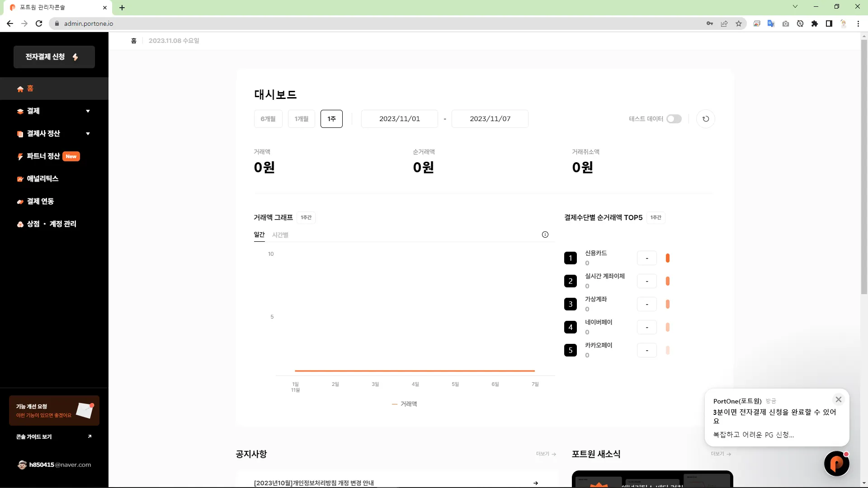Expand the 결제 sidebar menu arrow
Screen dimensions: 868x488
pos(88,111)
